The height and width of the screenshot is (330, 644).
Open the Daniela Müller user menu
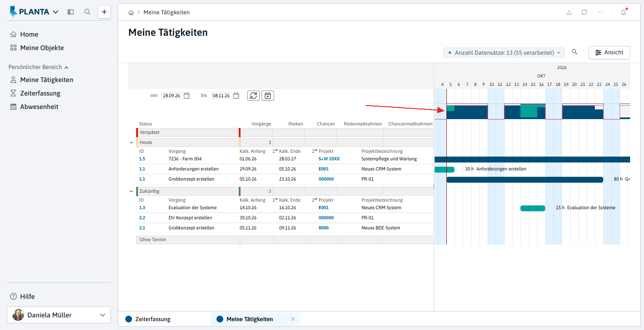(x=59, y=315)
